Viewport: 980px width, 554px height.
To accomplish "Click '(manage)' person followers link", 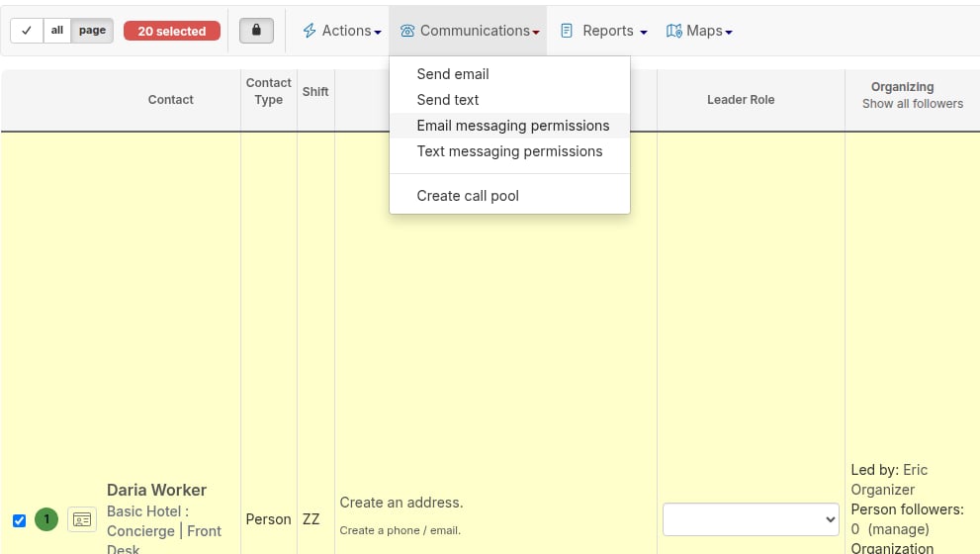I will coord(898,529).
